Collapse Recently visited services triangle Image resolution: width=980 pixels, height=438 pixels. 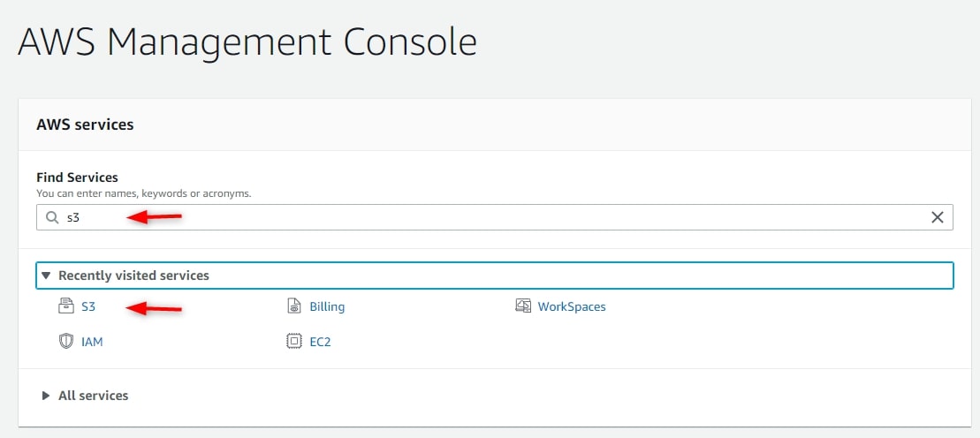pyautogui.click(x=46, y=276)
